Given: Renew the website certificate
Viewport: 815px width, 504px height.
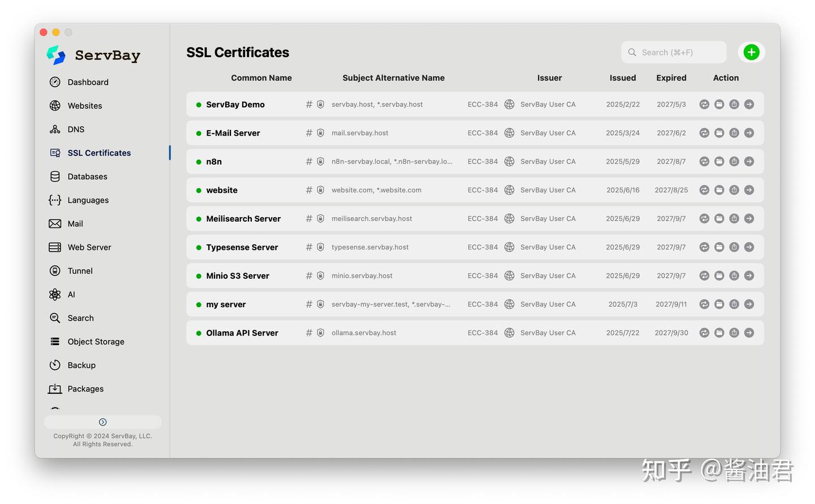Looking at the screenshot, I should 704,190.
